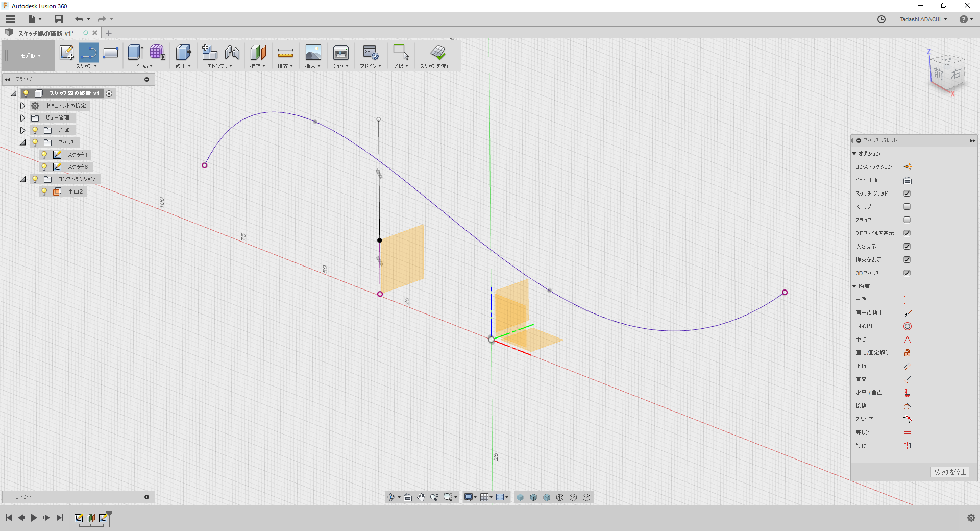980x531 pixels.
Task: Open the data panel grid icon
Action: [11, 19]
